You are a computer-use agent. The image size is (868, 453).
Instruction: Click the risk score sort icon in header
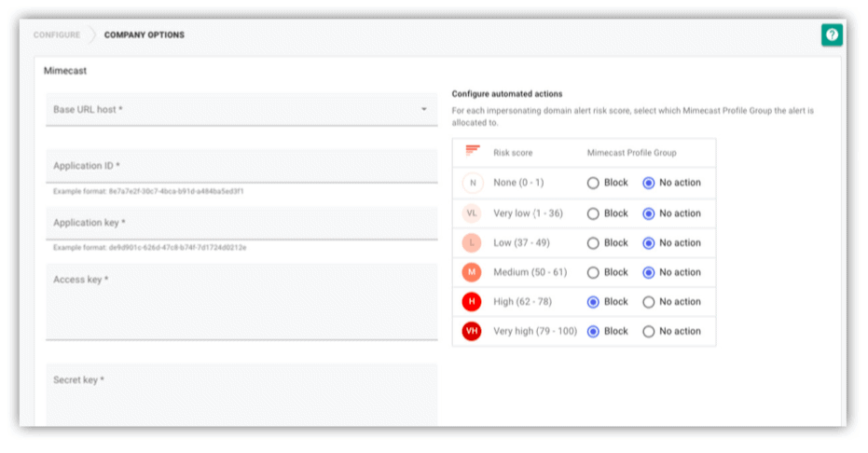point(472,150)
